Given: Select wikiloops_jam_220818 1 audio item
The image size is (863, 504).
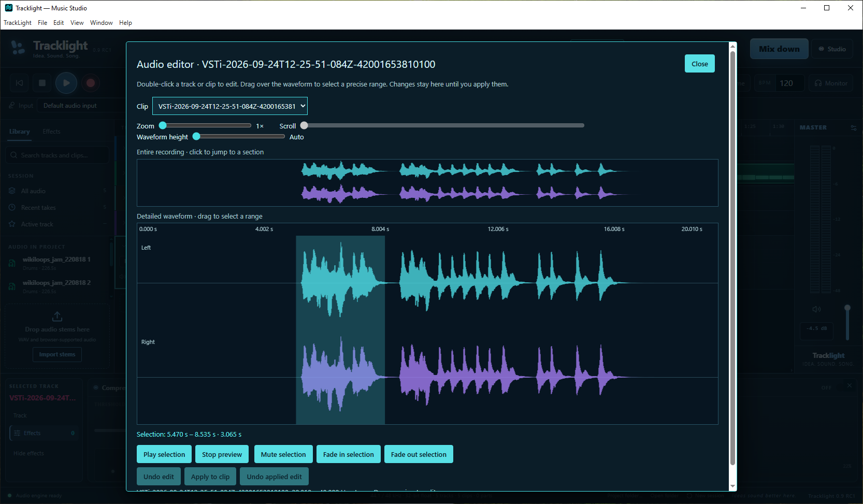Looking at the screenshot, I should coord(57,263).
